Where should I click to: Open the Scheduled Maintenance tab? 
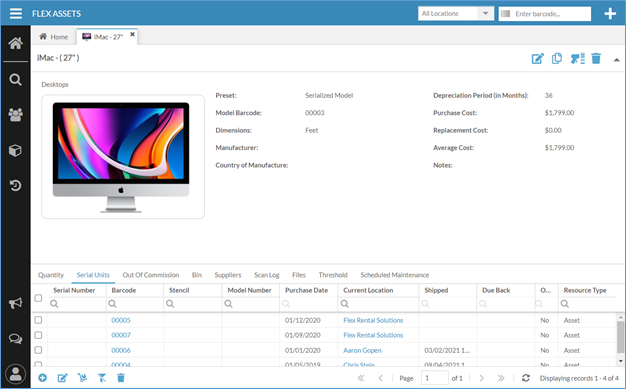[394, 275]
